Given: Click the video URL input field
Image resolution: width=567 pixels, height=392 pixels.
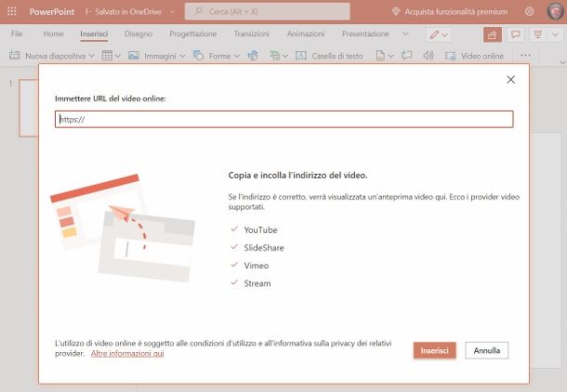Looking at the screenshot, I should pyautogui.click(x=283, y=119).
